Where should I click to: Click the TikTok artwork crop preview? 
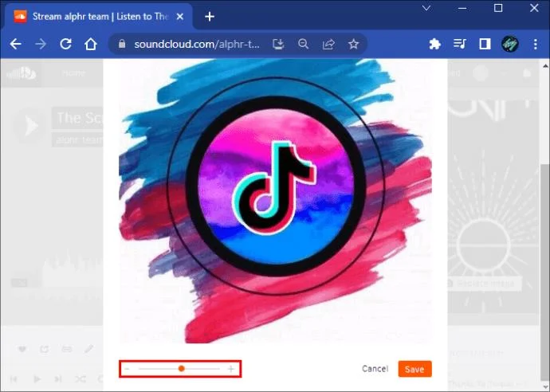click(x=275, y=201)
